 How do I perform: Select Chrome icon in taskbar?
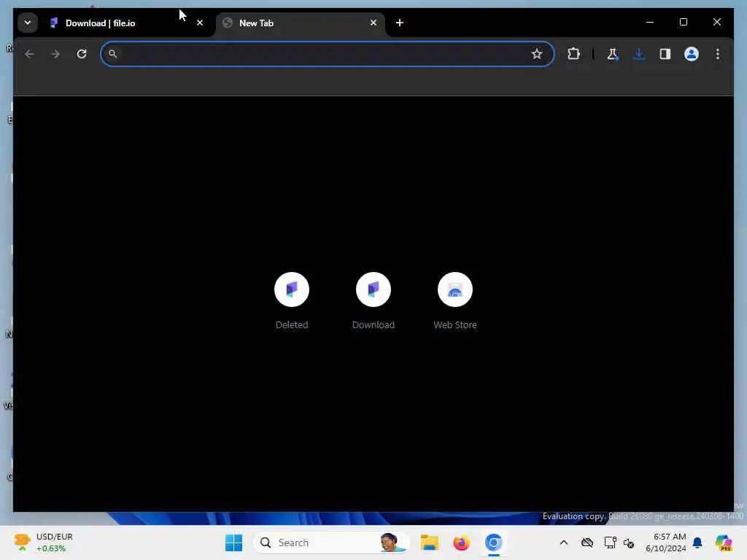(x=494, y=542)
